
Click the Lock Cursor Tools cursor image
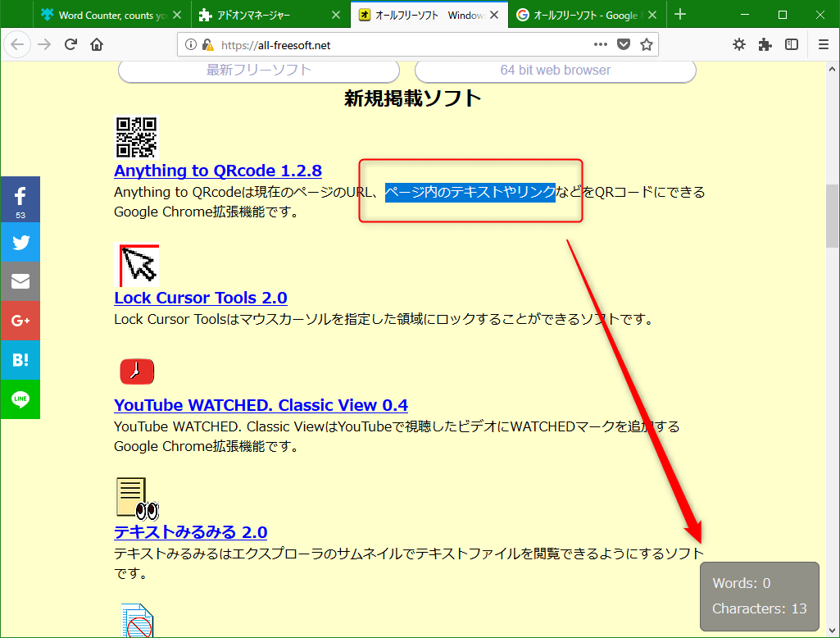click(137, 266)
